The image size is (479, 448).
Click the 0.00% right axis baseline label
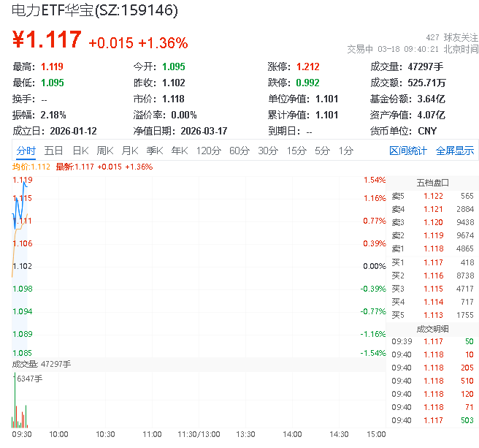coord(375,266)
